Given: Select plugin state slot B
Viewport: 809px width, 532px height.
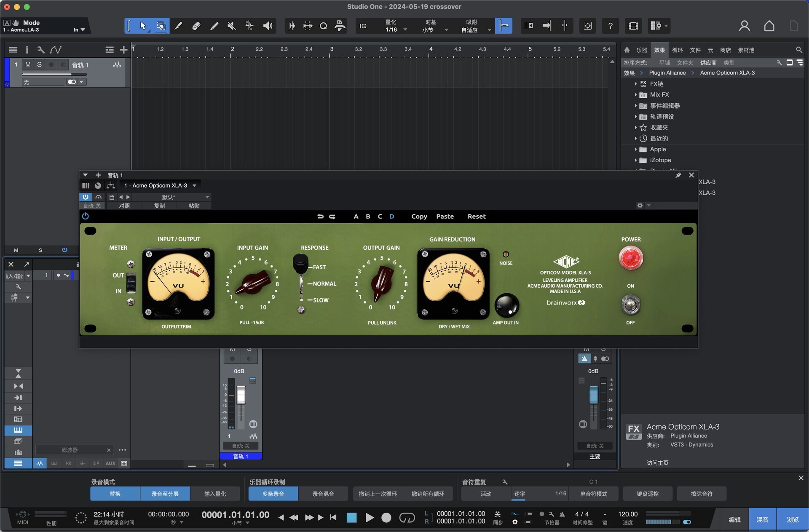Looking at the screenshot, I should coord(368,217).
